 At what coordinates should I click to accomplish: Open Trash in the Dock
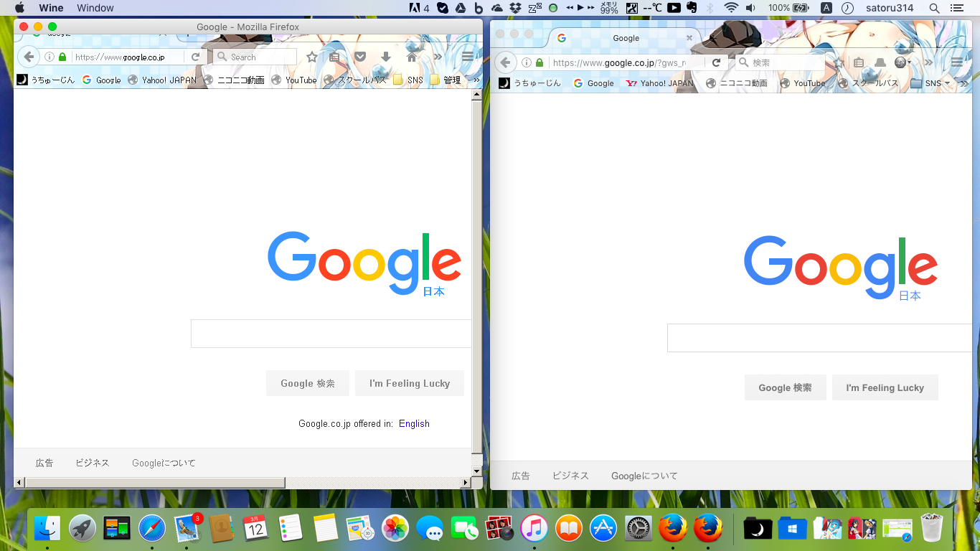[932, 529]
